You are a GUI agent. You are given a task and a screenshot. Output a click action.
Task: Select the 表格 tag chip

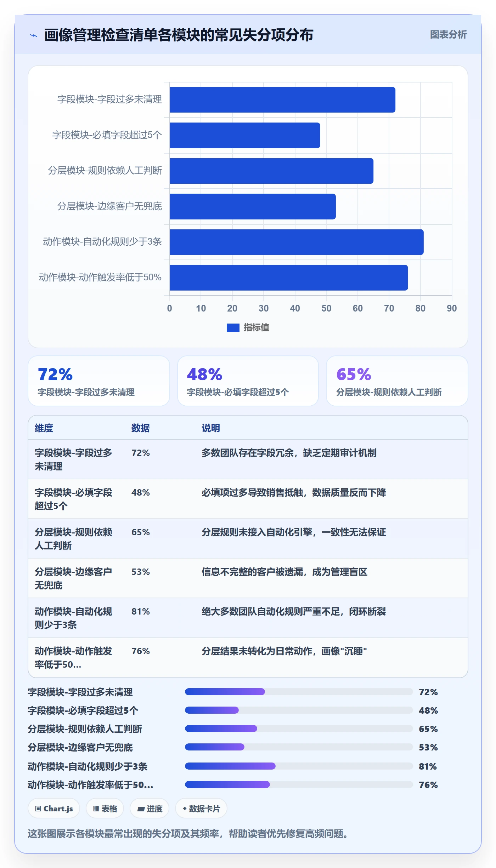105,809
